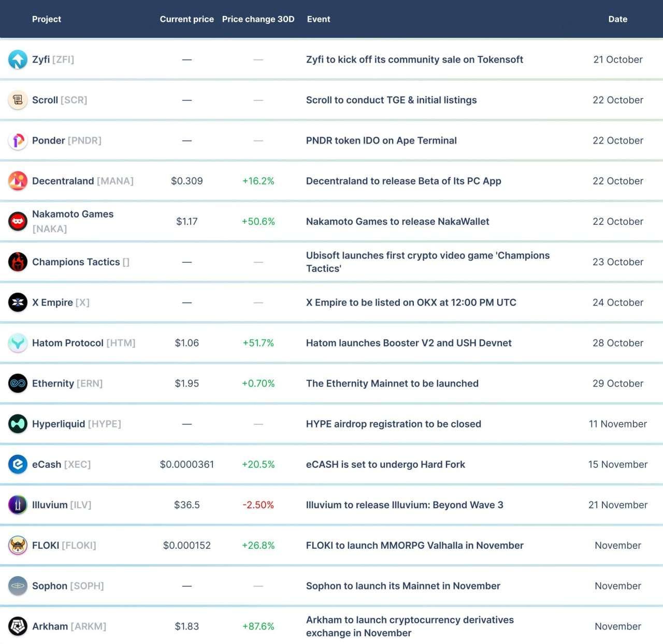Click the Sophon logo icon
The height and width of the screenshot is (644, 663).
[x=18, y=586]
